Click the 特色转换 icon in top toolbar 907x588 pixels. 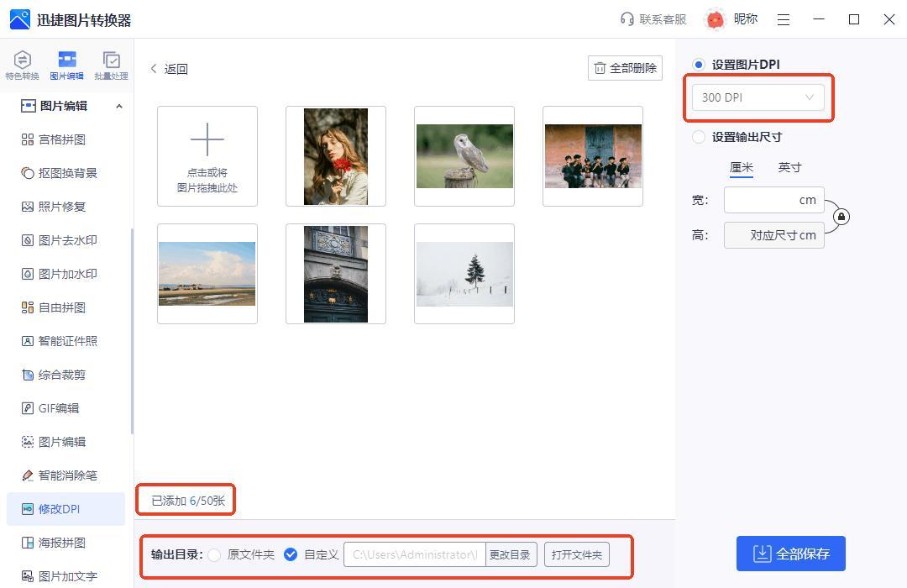[22, 60]
